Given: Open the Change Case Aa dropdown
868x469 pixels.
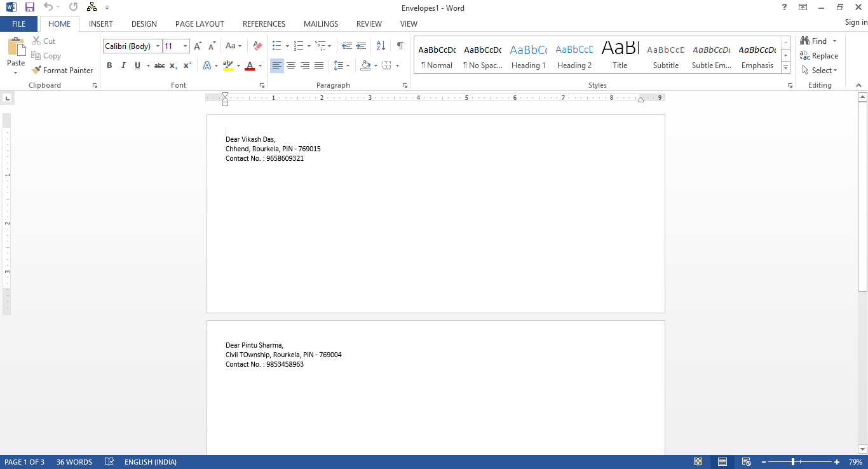Looking at the screenshot, I should pos(233,46).
